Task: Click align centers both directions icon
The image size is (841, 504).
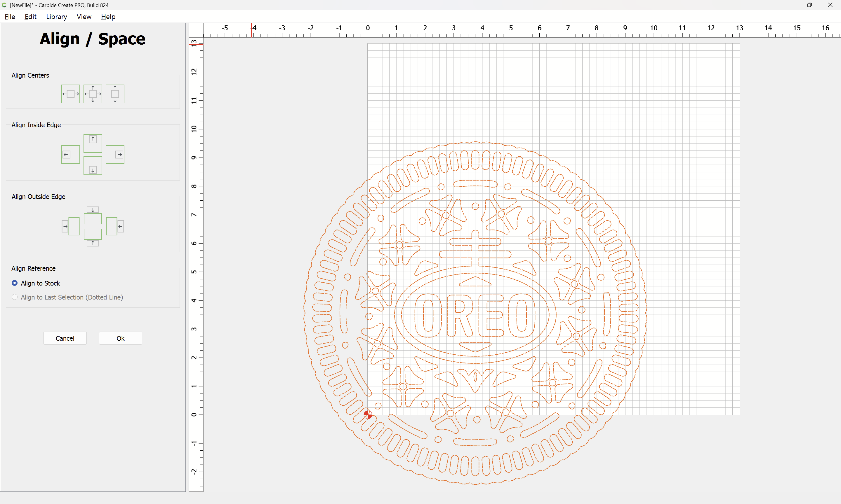Action: tap(93, 94)
